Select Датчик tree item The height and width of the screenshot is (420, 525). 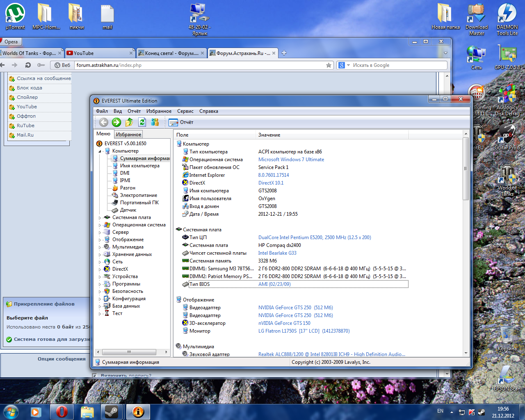pyautogui.click(x=128, y=210)
